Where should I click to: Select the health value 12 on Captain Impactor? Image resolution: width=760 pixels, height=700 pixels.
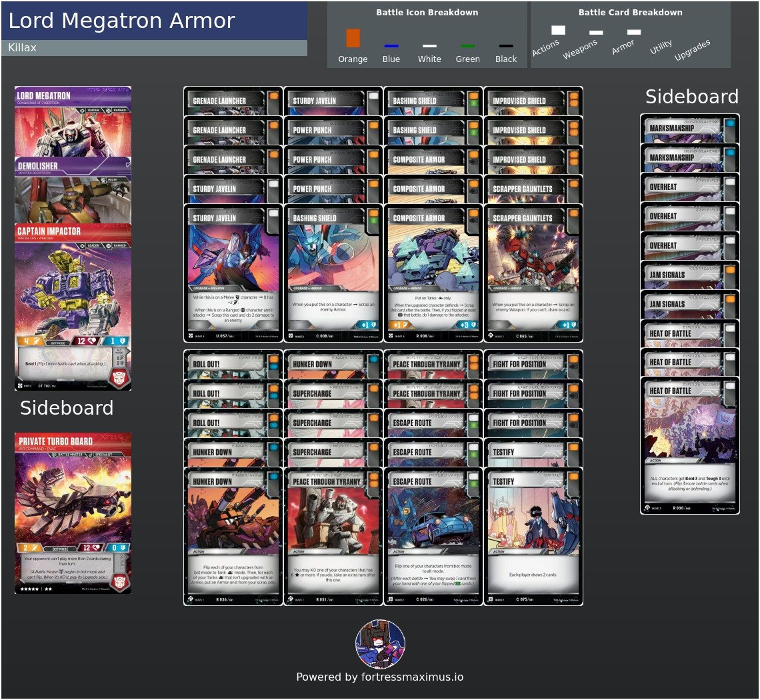85,341
